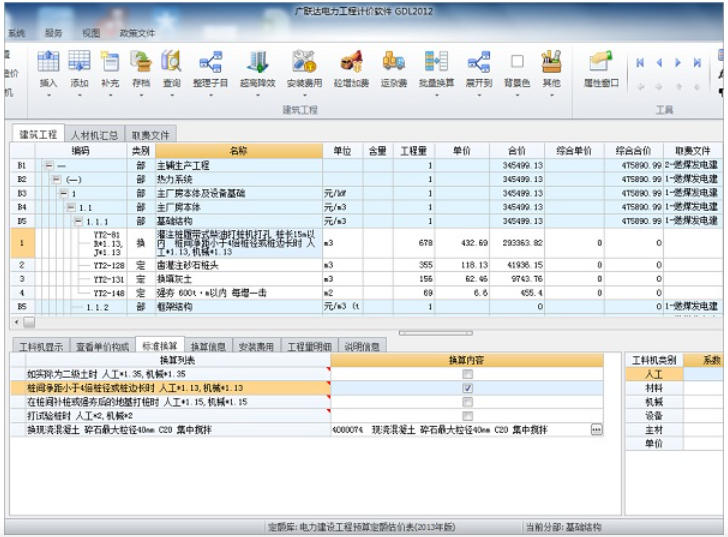Open the 工程量明细 bottom tab

[309, 346]
